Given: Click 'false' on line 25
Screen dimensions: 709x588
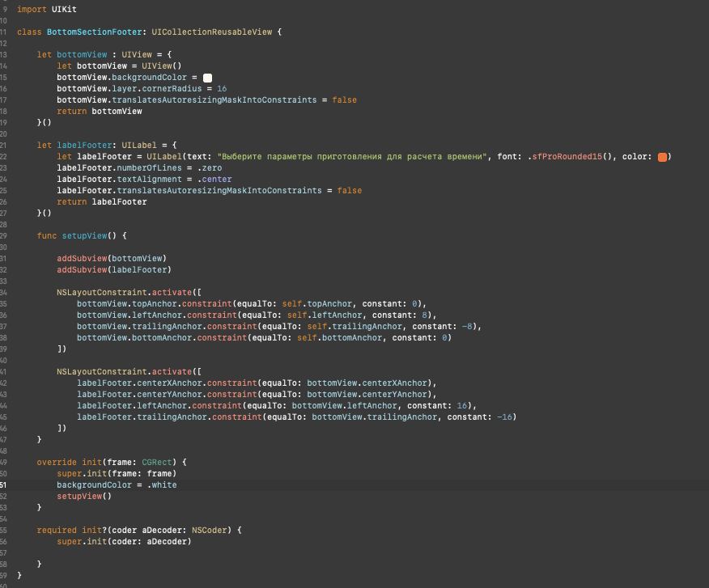Looking at the screenshot, I should [x=349, y=191].
